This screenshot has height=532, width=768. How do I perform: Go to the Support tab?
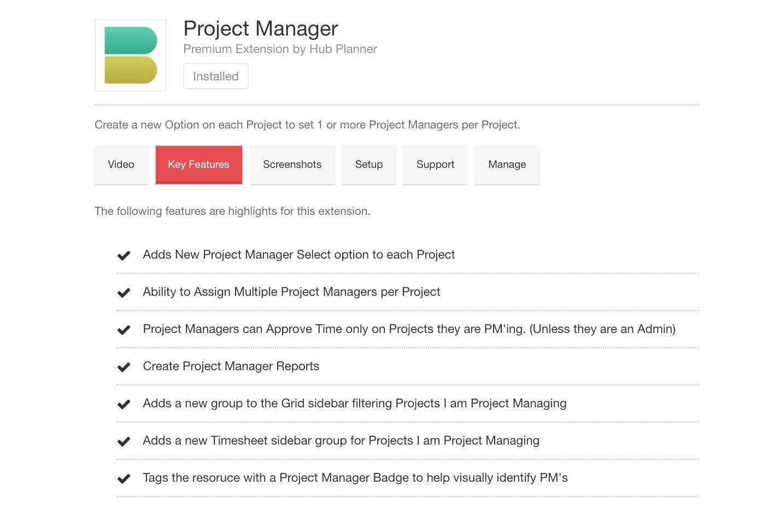pyautogui.click(x=435, y=165)
